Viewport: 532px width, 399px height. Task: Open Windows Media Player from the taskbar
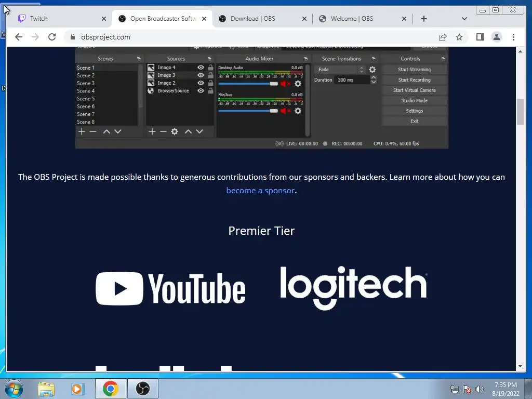point(77,389)
